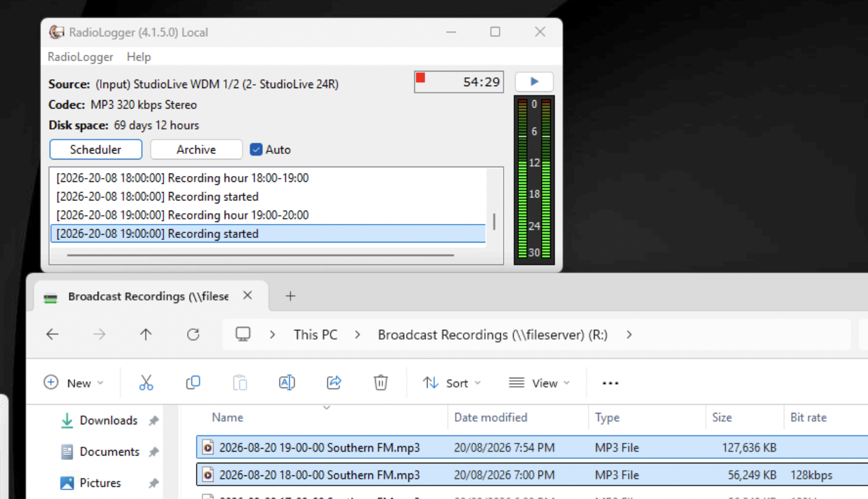Select log entry 'Recording hour 19:00-20:00'
The image size is (868, 499).
coord(268,215)
